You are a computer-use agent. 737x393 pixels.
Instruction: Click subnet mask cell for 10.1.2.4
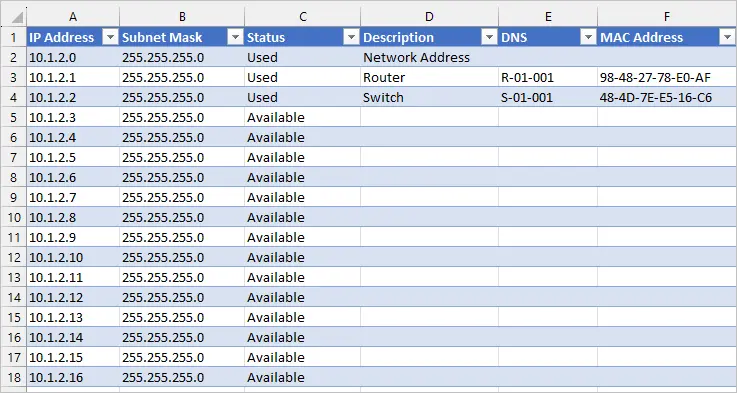(x=182, y=137)
